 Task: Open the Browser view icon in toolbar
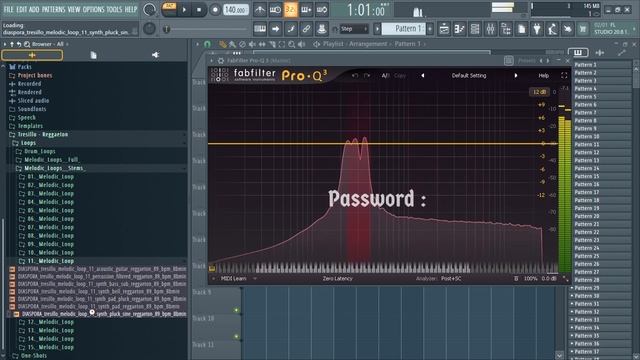506,29
